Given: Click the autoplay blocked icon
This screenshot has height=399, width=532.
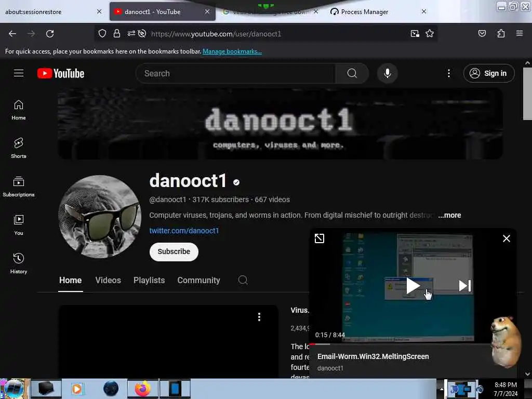Looking at the screenshot, I should (142, 33).
